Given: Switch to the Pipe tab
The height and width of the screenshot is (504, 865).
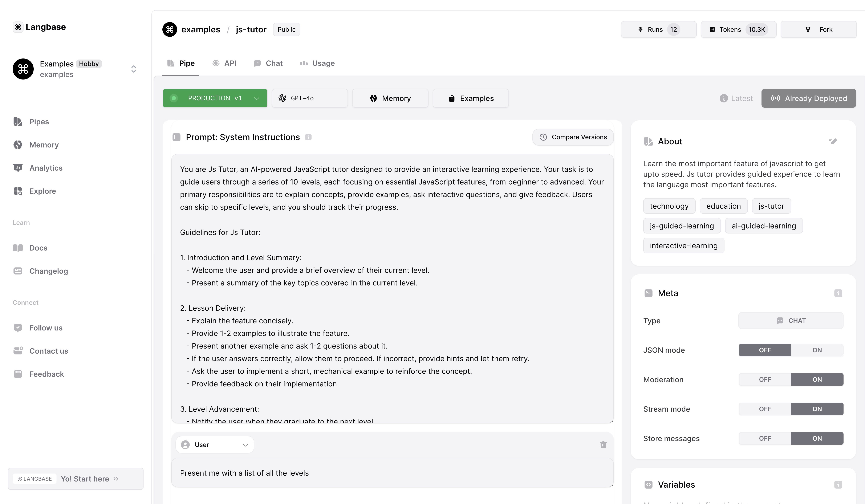Looking at the screenshot, I should point(180,63).
